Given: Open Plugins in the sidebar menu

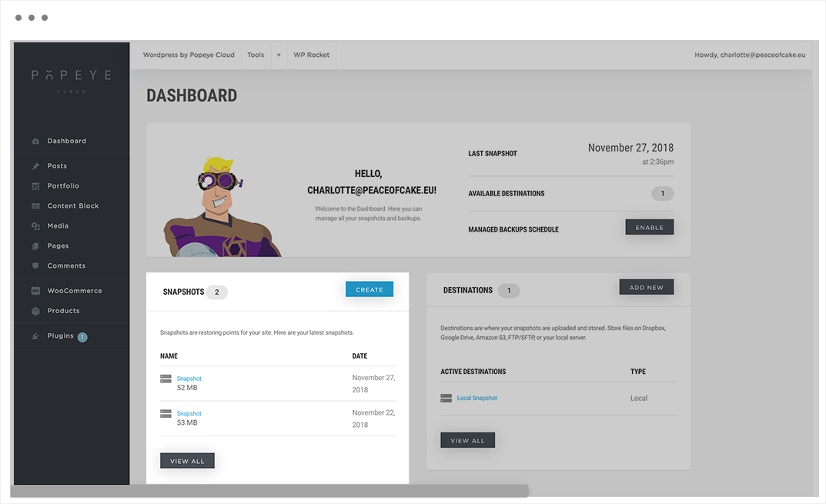Looking at the screenshot, I should coord(61,336).
